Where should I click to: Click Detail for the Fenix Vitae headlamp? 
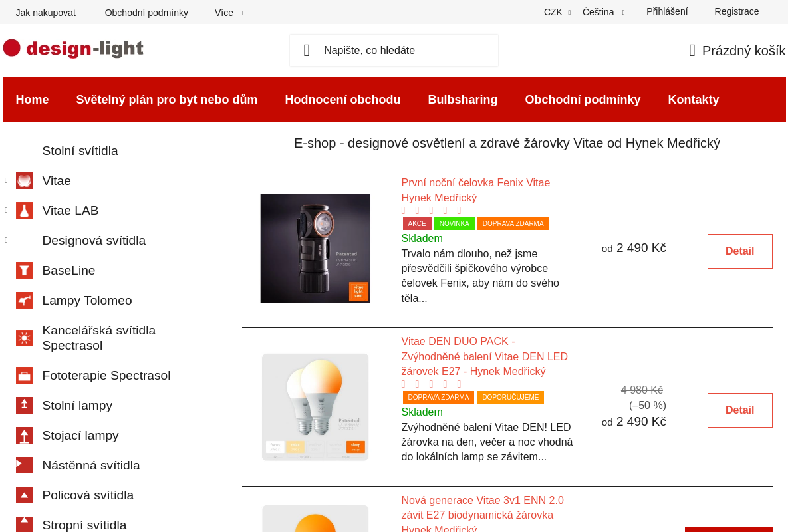point(739,251)
